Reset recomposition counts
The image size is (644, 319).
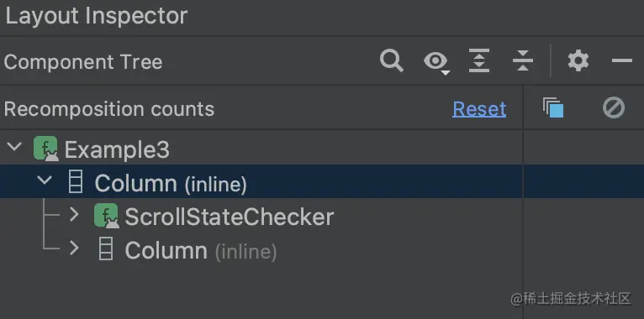click(x=479, y=109)
